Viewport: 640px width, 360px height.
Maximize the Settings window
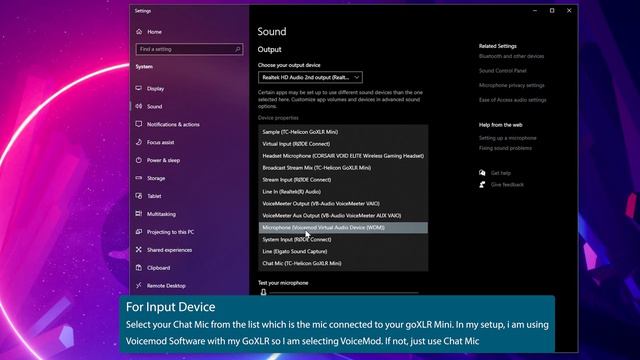[552, 11]
